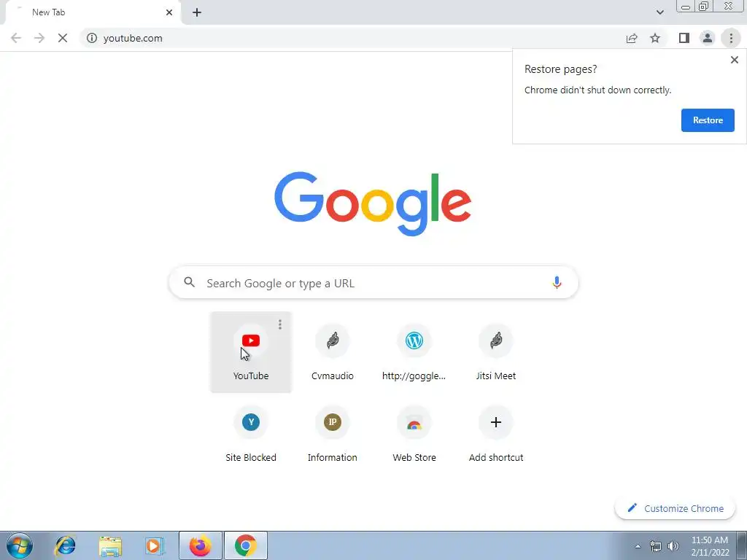Open the network tray icon

click(x=656, y=547)
